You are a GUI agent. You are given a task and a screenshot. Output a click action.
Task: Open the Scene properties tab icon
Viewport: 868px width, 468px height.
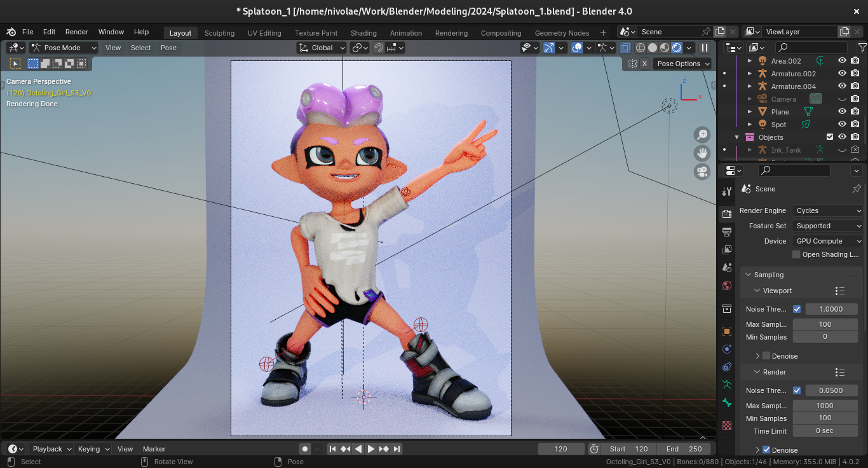point(727,268)
